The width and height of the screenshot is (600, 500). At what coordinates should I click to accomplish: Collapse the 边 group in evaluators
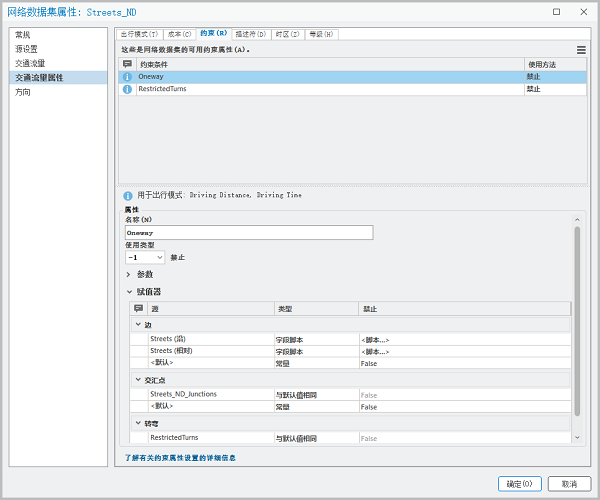pos(138,325)
